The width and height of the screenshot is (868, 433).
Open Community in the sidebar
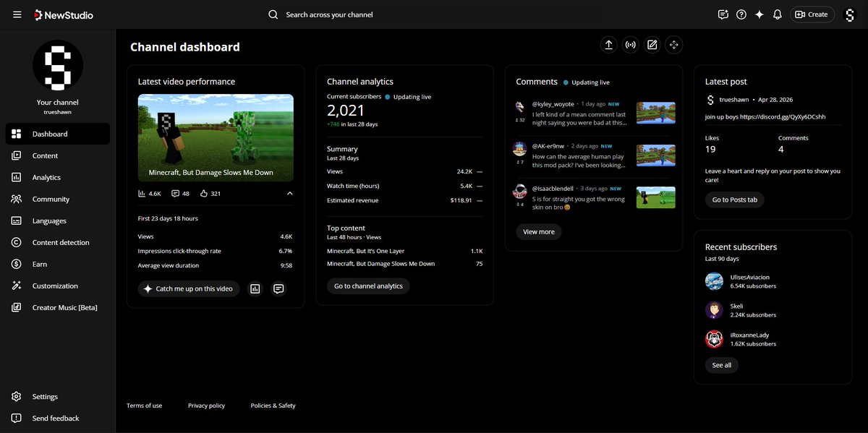[x=58, y=199]
